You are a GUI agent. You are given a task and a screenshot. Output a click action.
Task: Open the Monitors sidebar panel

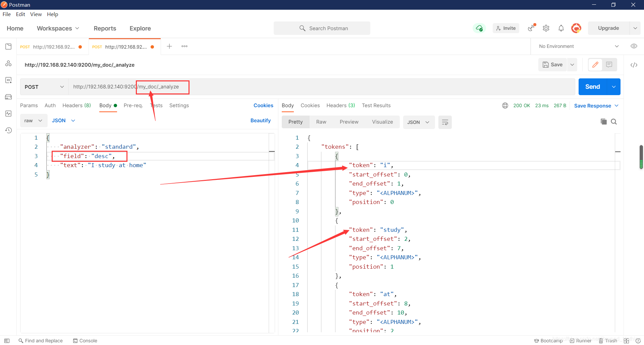point(8,114)
